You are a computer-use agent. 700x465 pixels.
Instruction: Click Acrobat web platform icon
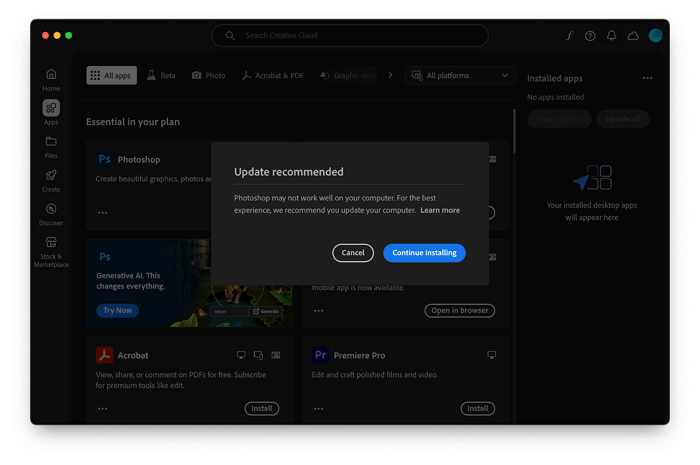[276, 355]
